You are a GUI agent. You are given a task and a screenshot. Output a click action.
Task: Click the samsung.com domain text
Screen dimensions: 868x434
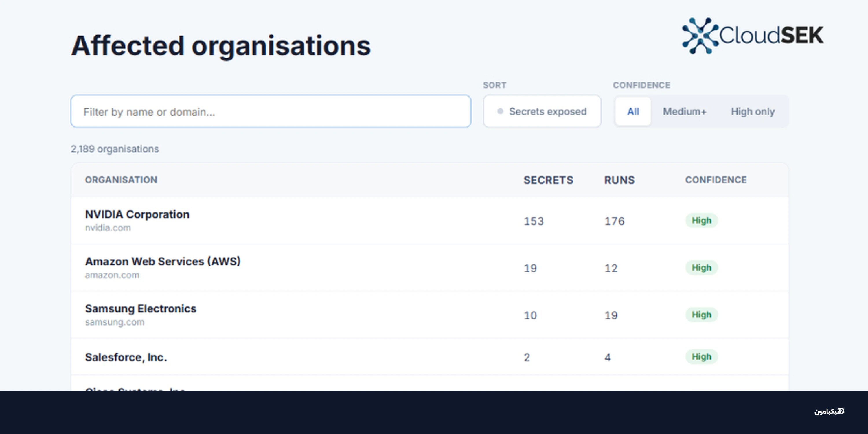(x=115, y=322)
